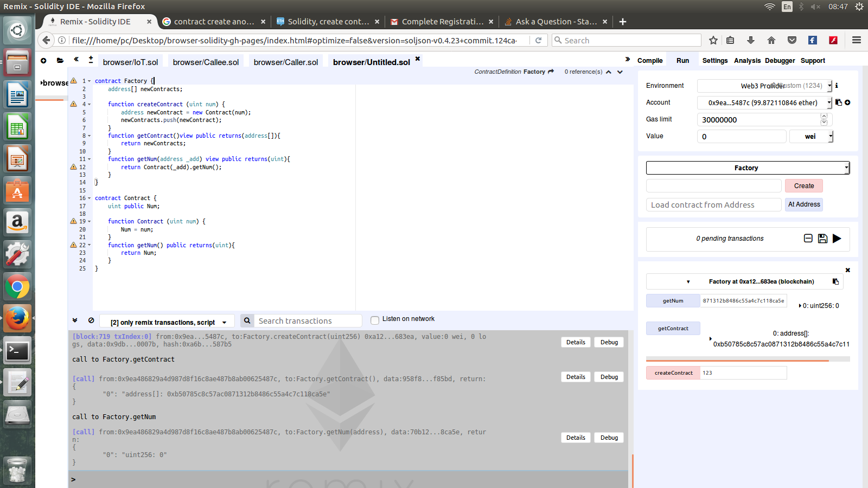Click the warning icon on line 19

point(73,221)
